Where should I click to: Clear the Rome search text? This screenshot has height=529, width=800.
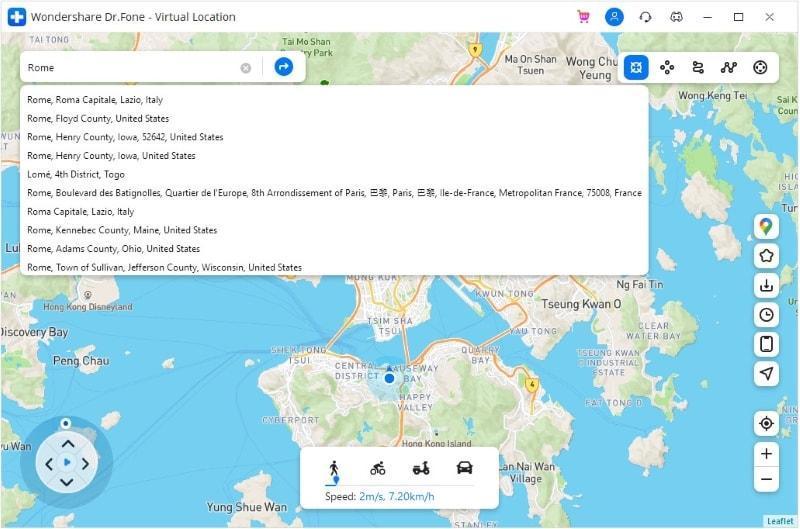coord(246,68)
